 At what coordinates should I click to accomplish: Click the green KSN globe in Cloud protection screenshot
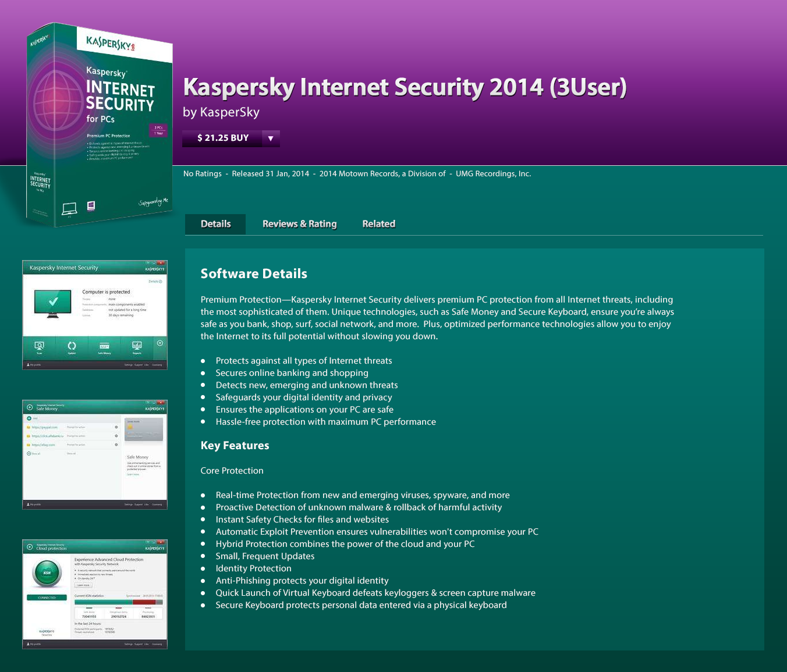point(47,573)
